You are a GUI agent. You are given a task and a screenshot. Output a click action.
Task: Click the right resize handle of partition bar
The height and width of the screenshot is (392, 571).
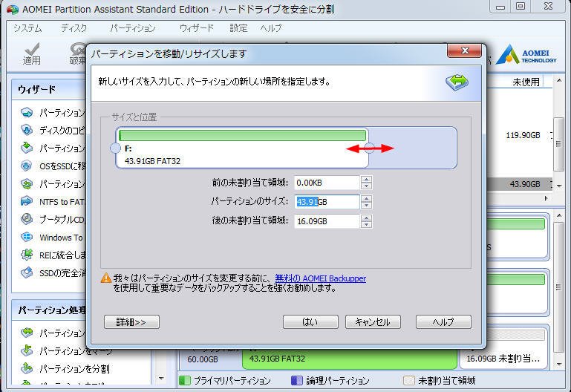click(x=369, y=148)
